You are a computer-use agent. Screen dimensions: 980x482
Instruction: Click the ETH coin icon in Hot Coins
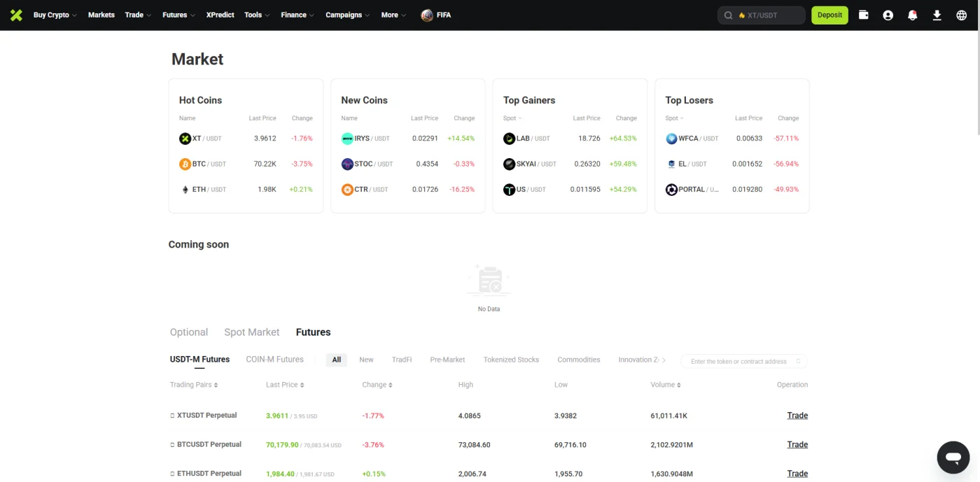pos(185,190)
